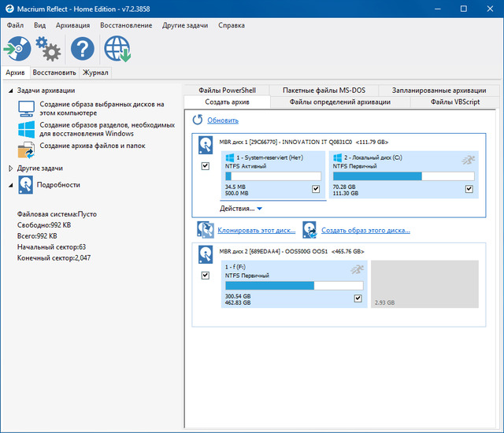Click the usage bar of Локальный диск (C:)

pyautogui.click(x=402, y=176)
